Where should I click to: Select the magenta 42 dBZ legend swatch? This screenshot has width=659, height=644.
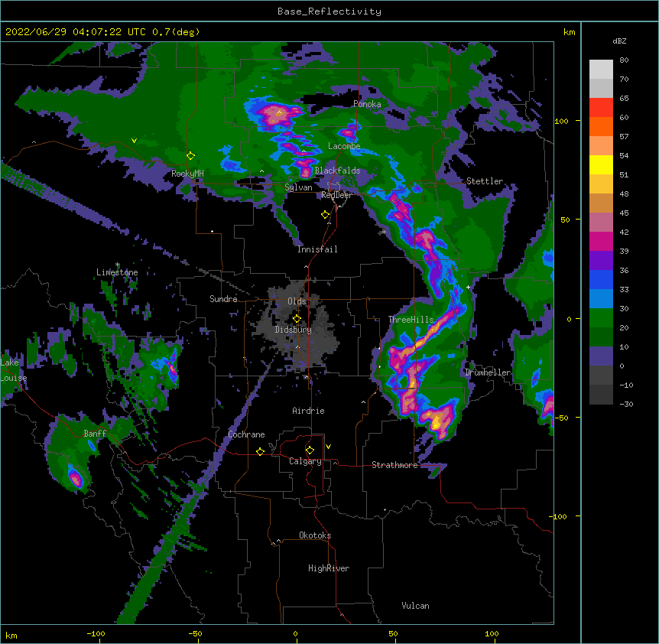601,241
